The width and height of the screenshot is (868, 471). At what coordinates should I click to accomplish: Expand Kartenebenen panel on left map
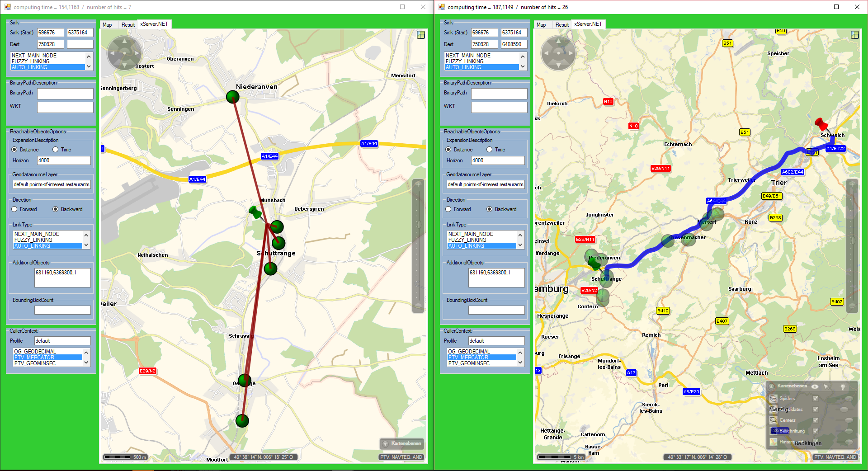(386, 444)
